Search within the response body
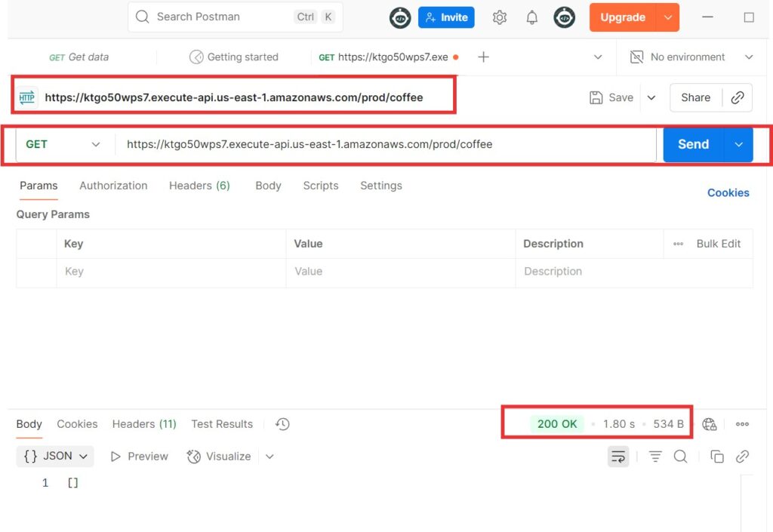This screenshot has height=532, width=773. pos(680,457)
